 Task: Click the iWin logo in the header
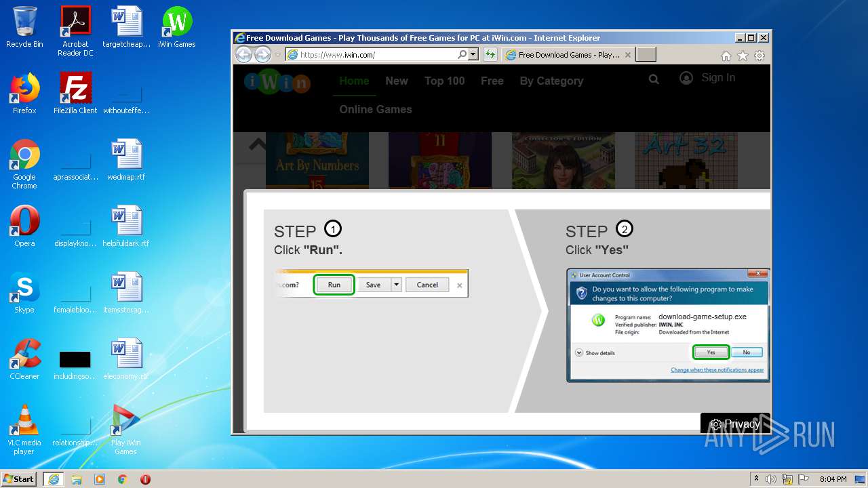click(277, 81)
